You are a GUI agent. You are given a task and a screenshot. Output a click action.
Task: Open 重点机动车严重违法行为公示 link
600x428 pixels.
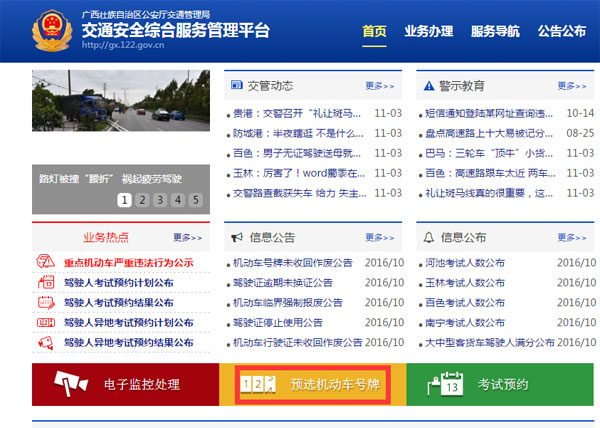tap(129, 262)
